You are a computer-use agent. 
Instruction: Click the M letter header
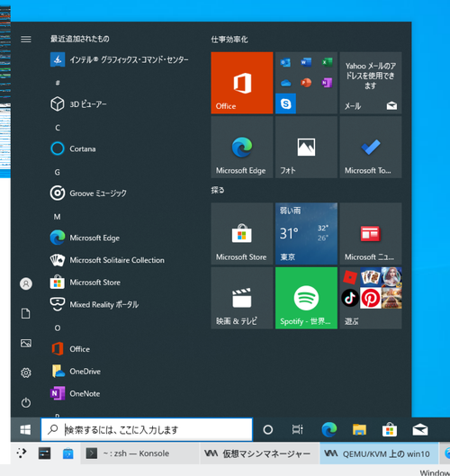(x=58, y=217)
